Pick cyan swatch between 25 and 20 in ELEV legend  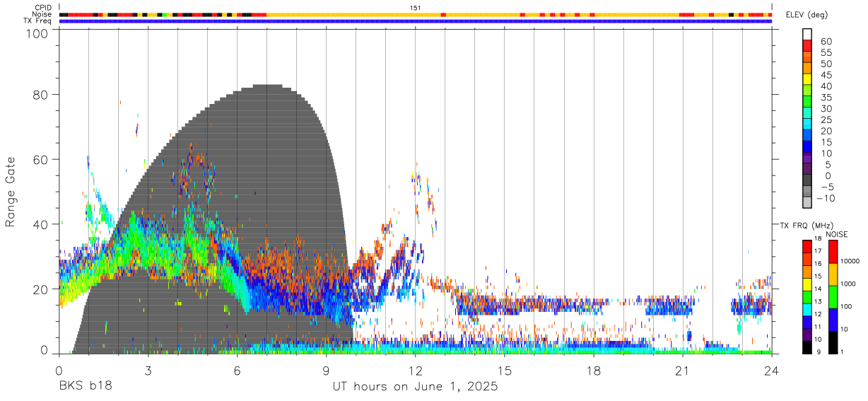(x=807, y=125)
